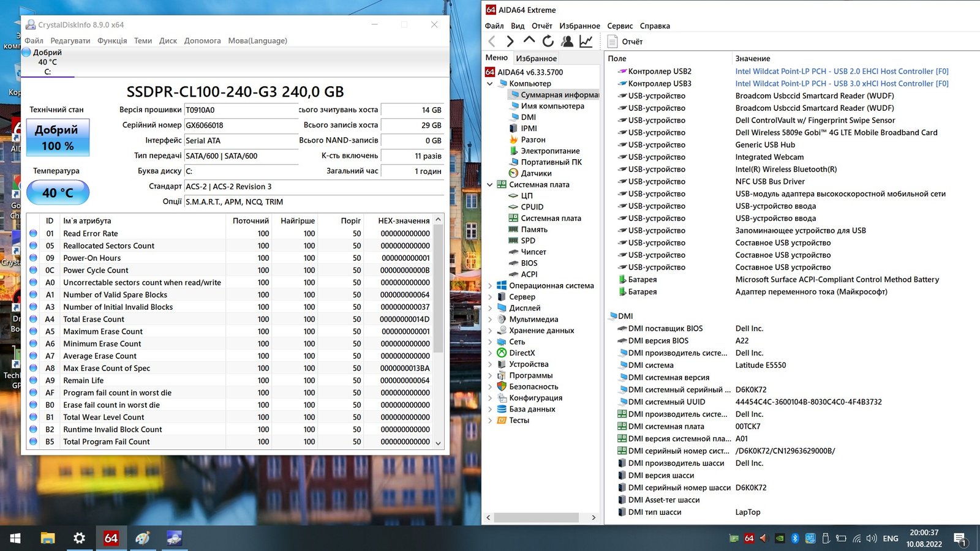Screen dimensions: 980x551
Task: Expand the Тесты tree node
Action: [490, 420]
